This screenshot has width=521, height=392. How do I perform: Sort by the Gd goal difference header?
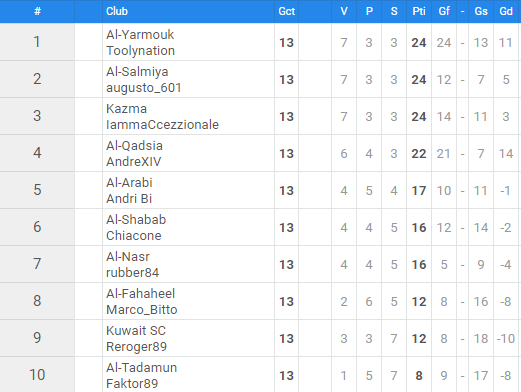[506, 11]
